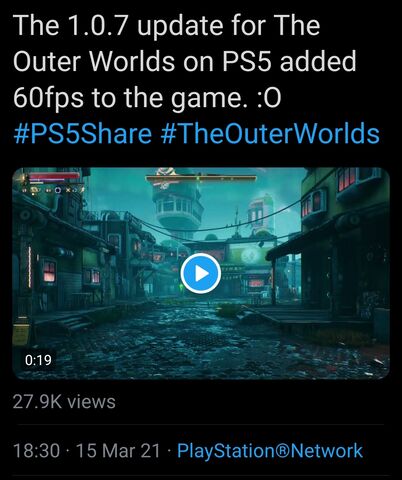Click the 0:19 video duration badge
The width and height of the screenshot is (402, 480).
tap(38, 360)
